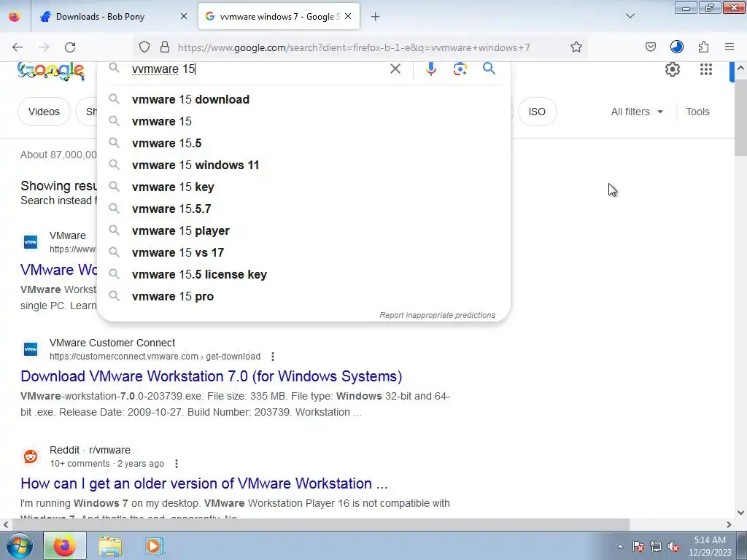Choose suggestion vmware 15.5 license key
Viewport: 747px width, 560px height.
pyautogui.click(x=304, y=274)
